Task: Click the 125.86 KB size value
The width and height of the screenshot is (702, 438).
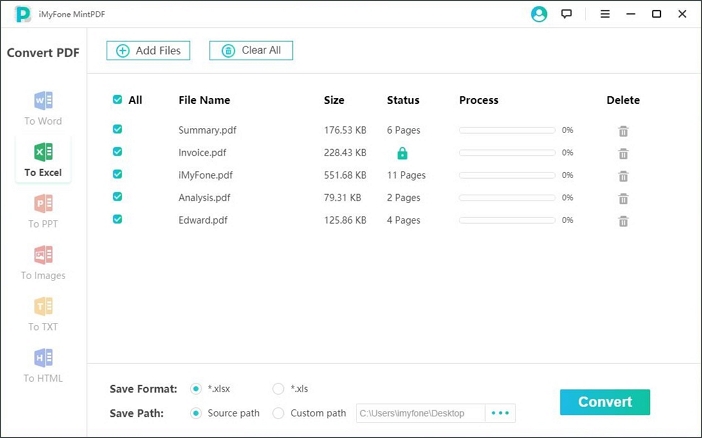Action: click(345, 220)
